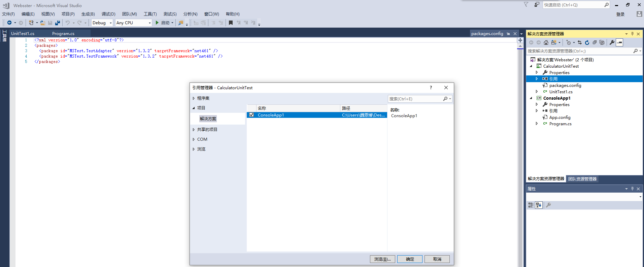Viewport: 644px width, 267px height.
Task: Expand the 程序集 category
Action: (x=194, y=98)
